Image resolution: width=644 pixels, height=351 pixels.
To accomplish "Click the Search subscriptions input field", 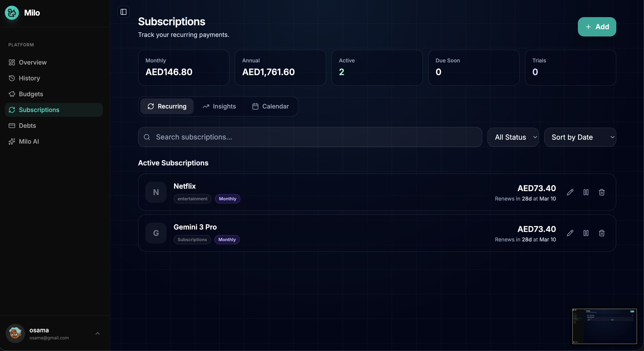I will pos(310,137).
